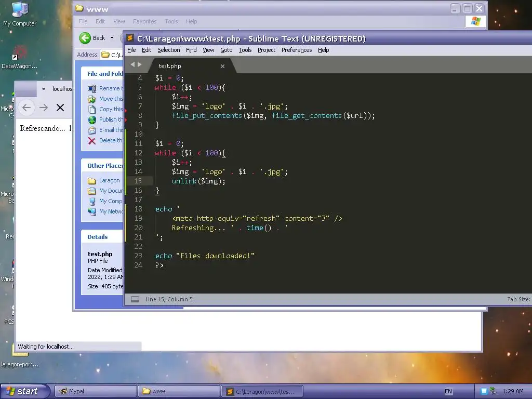Click Delete this file task link
The image size is (532, 399).
[x=105, y=140]
